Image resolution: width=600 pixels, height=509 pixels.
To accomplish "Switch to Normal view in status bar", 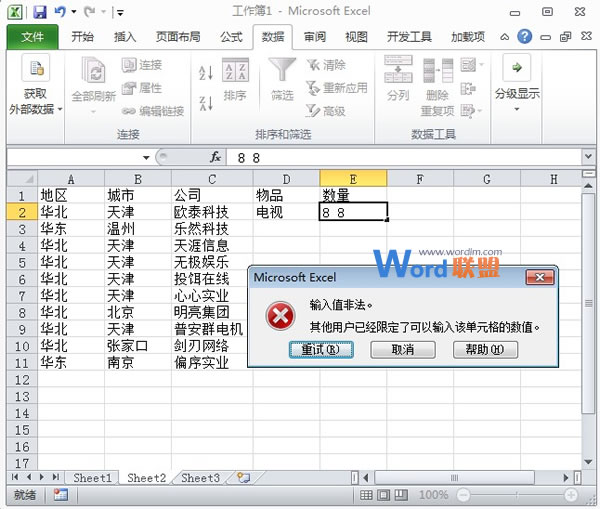I will (x=366, y=495).
